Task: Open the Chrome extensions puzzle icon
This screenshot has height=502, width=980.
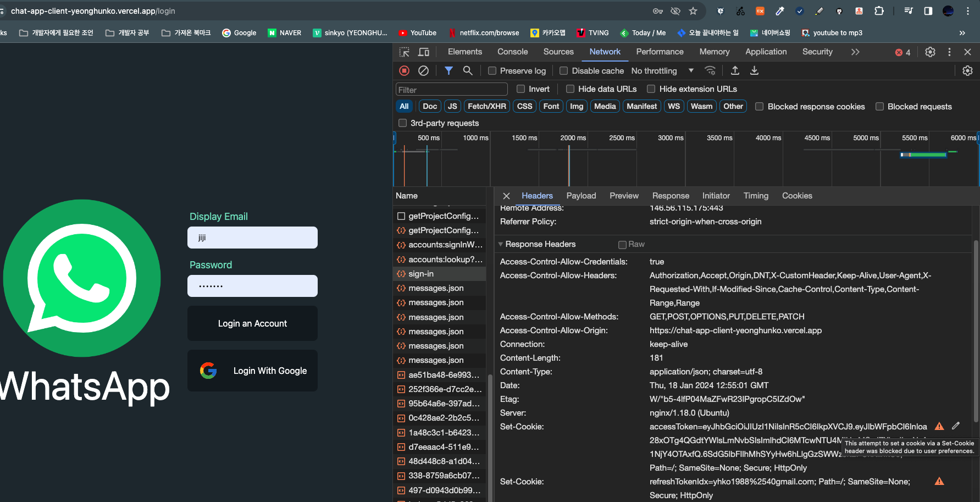Action: coord(879,11)
